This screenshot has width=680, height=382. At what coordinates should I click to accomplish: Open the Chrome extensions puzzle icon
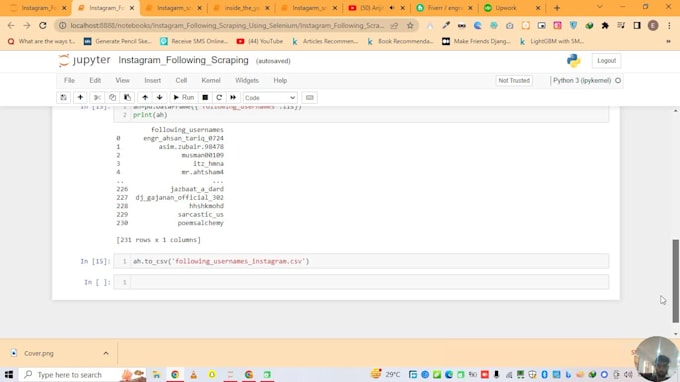(x=605, y=26)
